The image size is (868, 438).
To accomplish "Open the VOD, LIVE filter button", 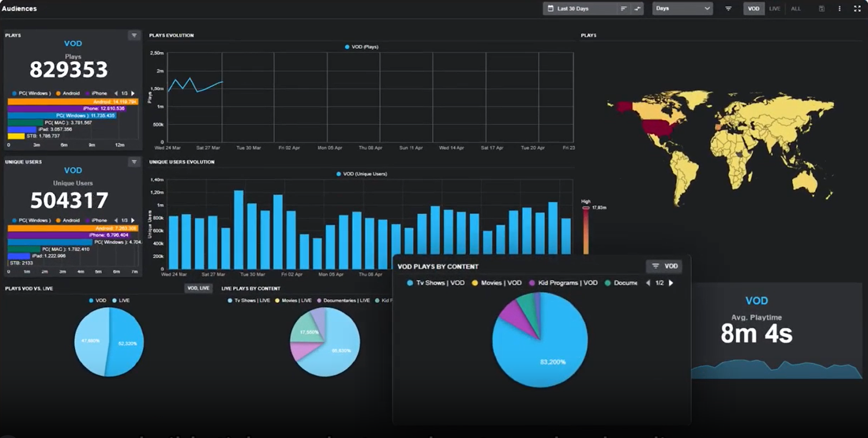I will (x=198, y=288).
